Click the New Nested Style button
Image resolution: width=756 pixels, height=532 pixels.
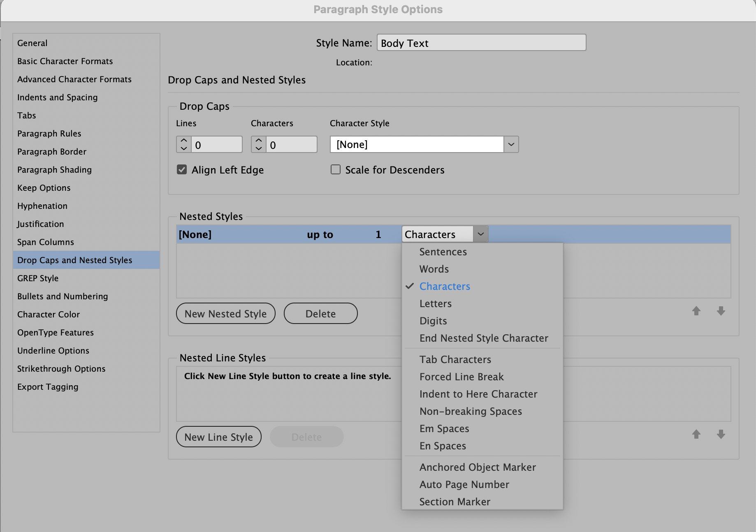225,313
